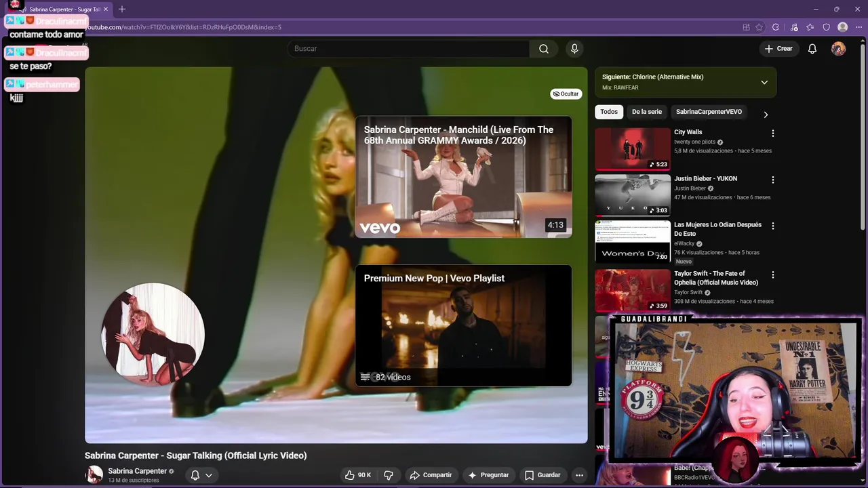This screenshot has width=868, height=488.
Task: Click inside the Buscar search field
Action: pos(409,49)
